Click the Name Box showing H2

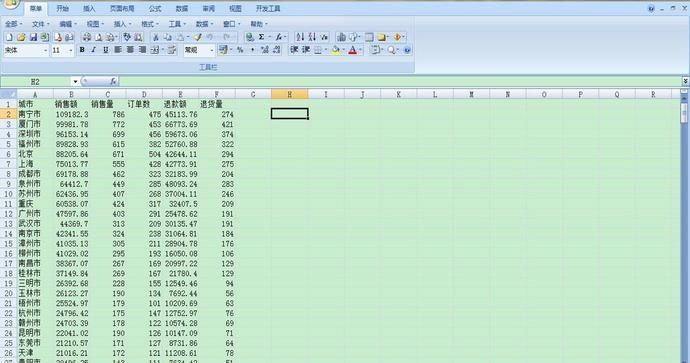point(36,81)
